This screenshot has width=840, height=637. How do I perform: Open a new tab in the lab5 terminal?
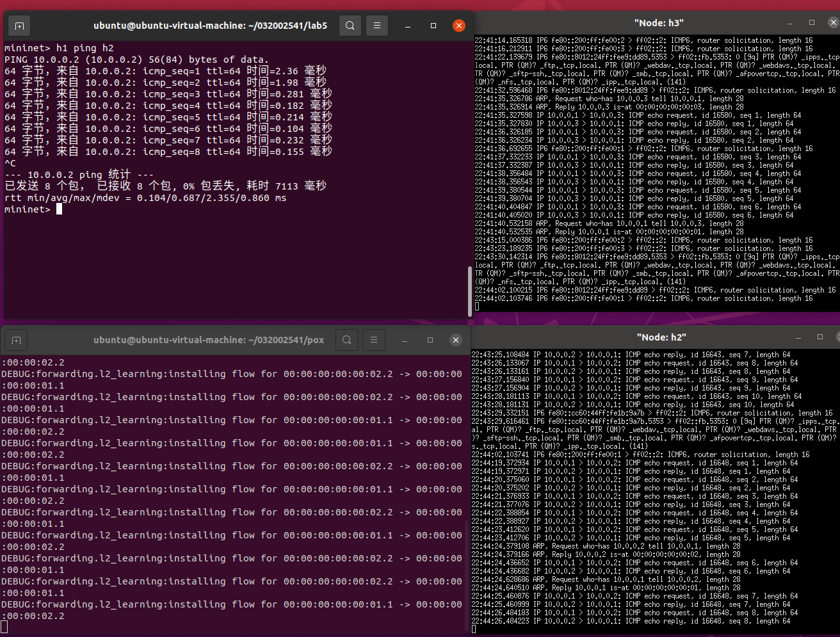click(x=19, y=26)
